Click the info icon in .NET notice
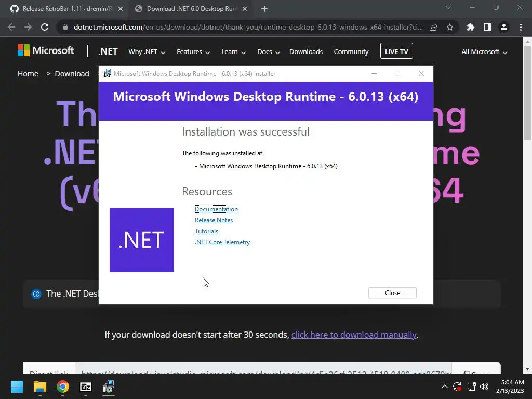 coord(36,294)
